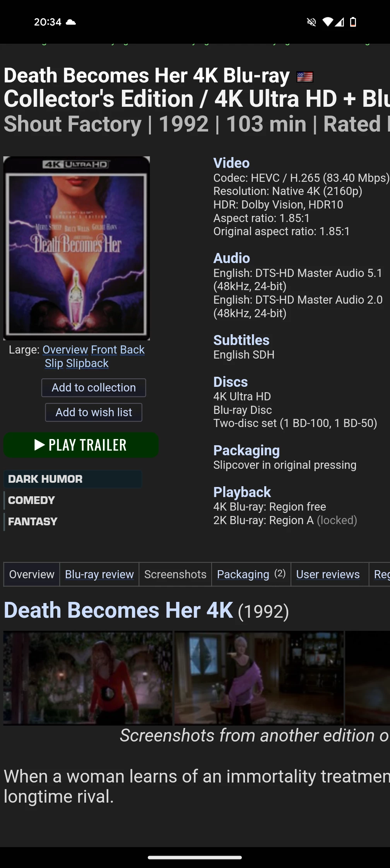
Task: Add this title to collection
Action: [x=94, y=388]
